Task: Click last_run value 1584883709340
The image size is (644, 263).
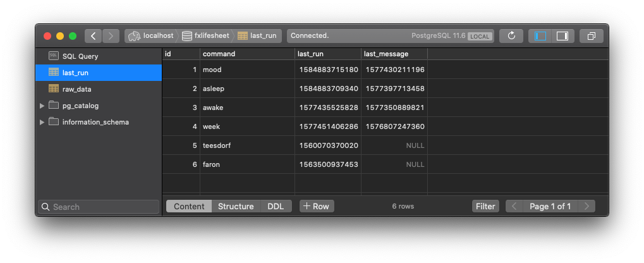Action: coord(329,89)
